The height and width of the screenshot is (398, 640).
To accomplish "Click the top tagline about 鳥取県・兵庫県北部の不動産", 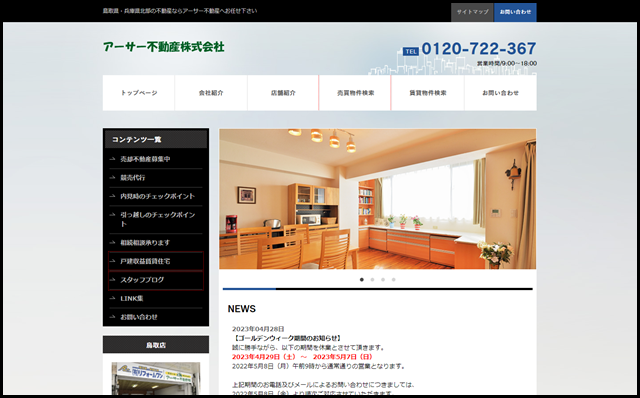I will point(180,11).
